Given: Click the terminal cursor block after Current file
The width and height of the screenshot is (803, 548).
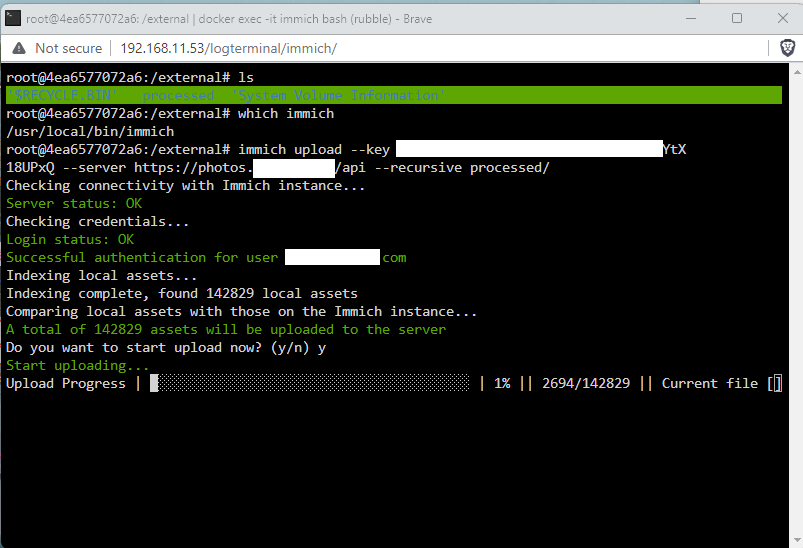Looking at the screenshot, I should tap(777, 383).
